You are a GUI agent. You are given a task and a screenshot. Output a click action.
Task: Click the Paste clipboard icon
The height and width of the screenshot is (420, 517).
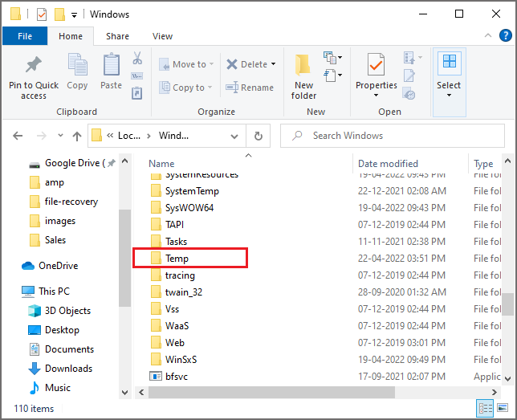[x=112, y=65]
